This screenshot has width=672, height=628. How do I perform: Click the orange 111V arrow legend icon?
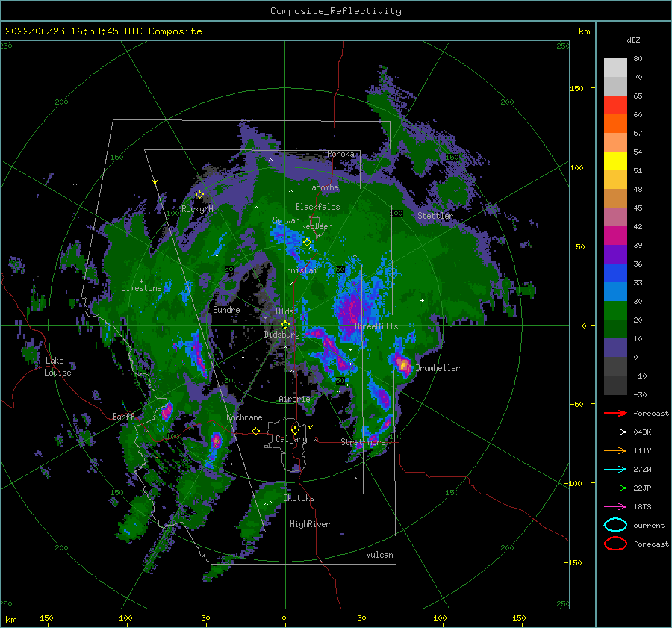point(615,450)
